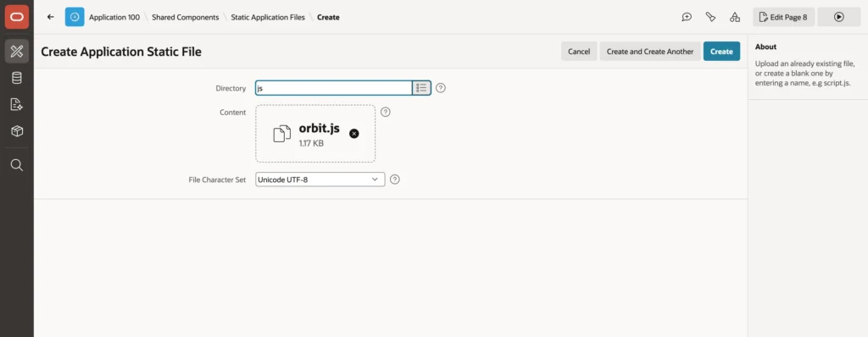Click the Create breadcrumb item
This screenshot has width=868, height=337.
click(328, 17)
